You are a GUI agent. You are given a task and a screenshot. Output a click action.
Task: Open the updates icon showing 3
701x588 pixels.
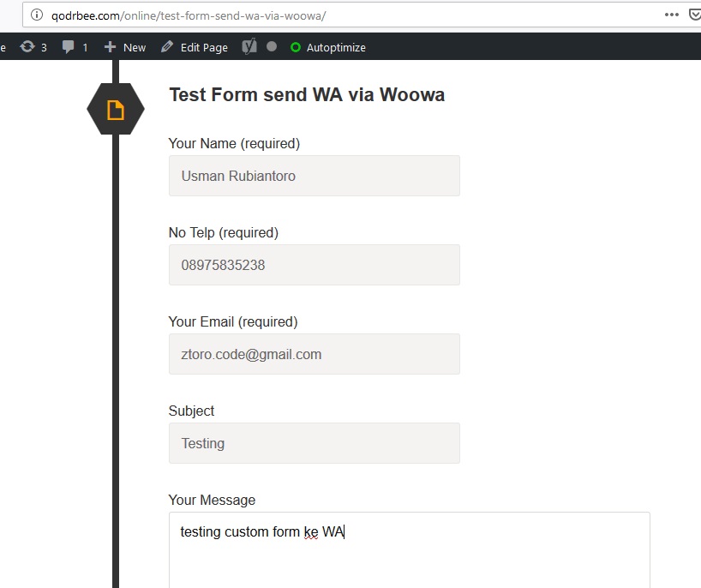point(27,47)
